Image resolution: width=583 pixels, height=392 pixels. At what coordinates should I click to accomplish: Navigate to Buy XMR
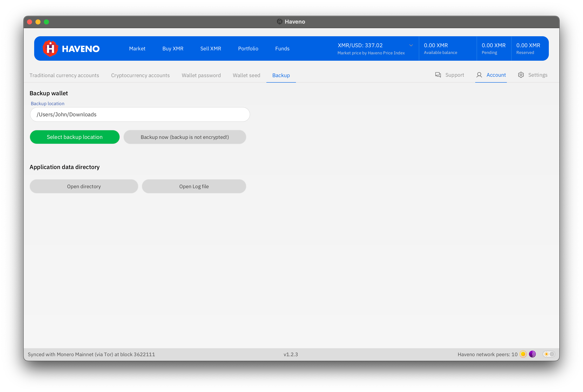pyautogui.click(x=173, y=48)
